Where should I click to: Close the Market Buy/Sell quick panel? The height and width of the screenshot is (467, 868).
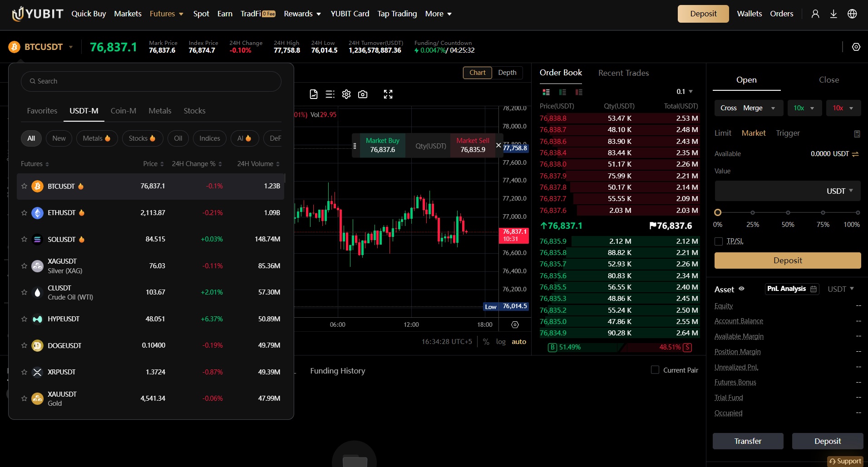click(498, 145)
